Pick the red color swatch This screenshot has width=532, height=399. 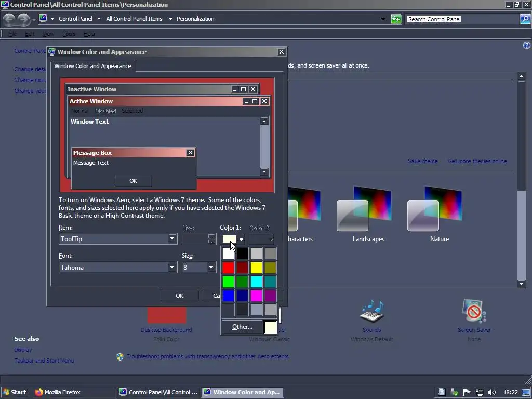click(229, 268)
